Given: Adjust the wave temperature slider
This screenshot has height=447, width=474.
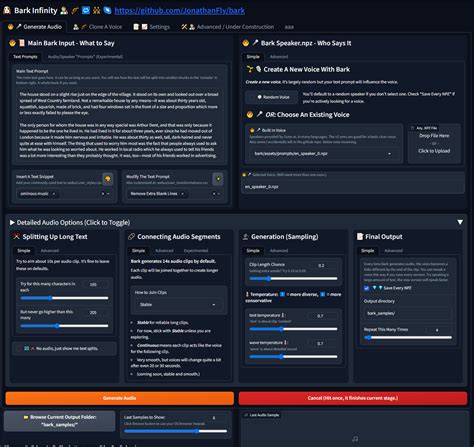Looking at the screenshot, I should click(293, 356).
